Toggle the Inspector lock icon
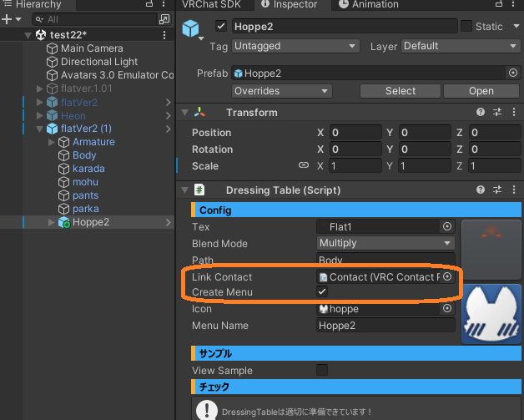This screenshot has width=524, height=420. (499, 4)
